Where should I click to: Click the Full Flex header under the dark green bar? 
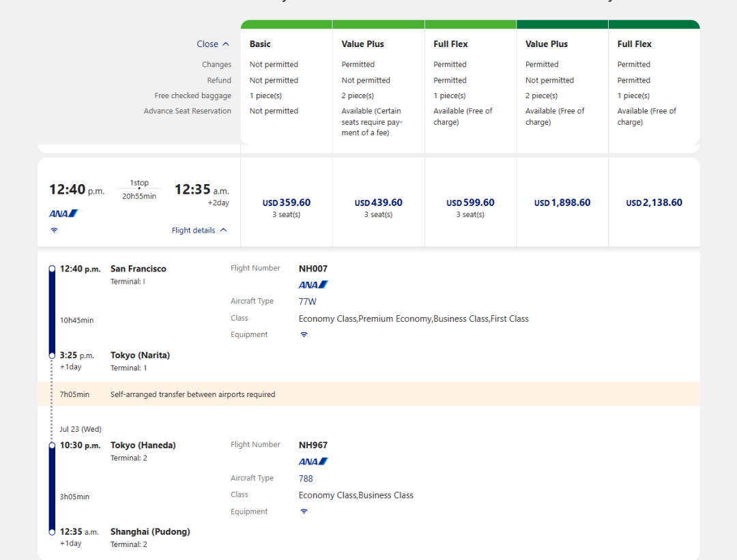[634, 44]
